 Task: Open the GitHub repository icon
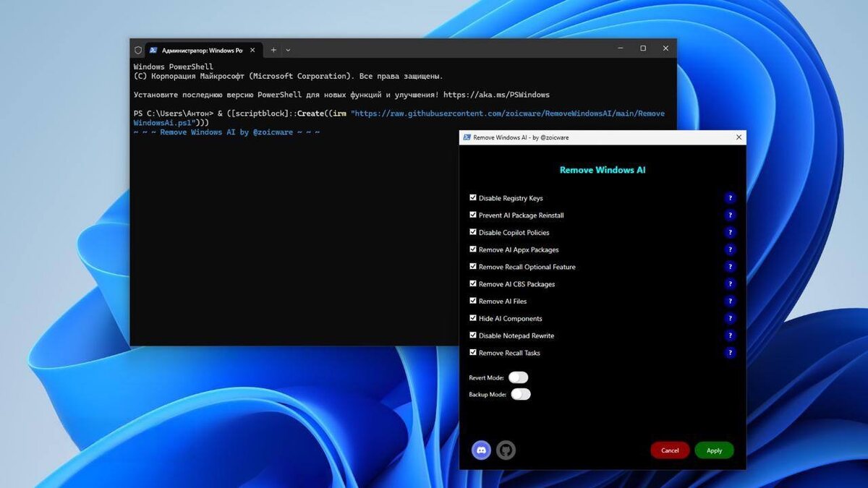(506, 450)
